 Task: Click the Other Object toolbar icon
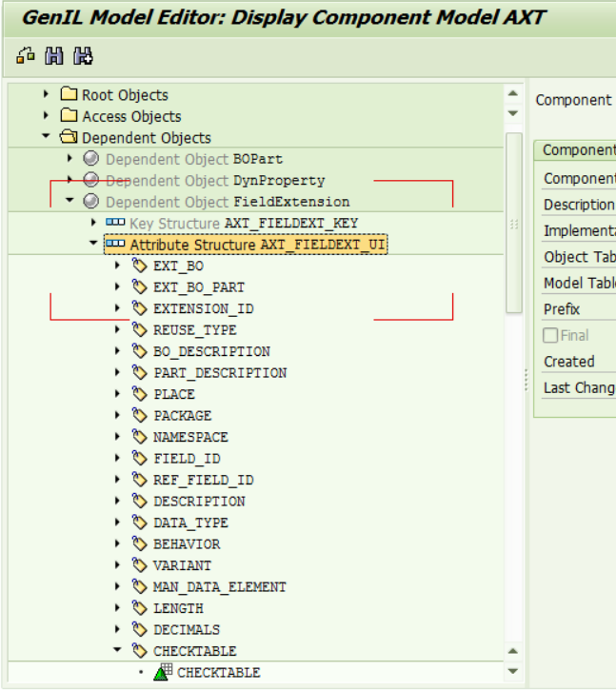point(26,57)
